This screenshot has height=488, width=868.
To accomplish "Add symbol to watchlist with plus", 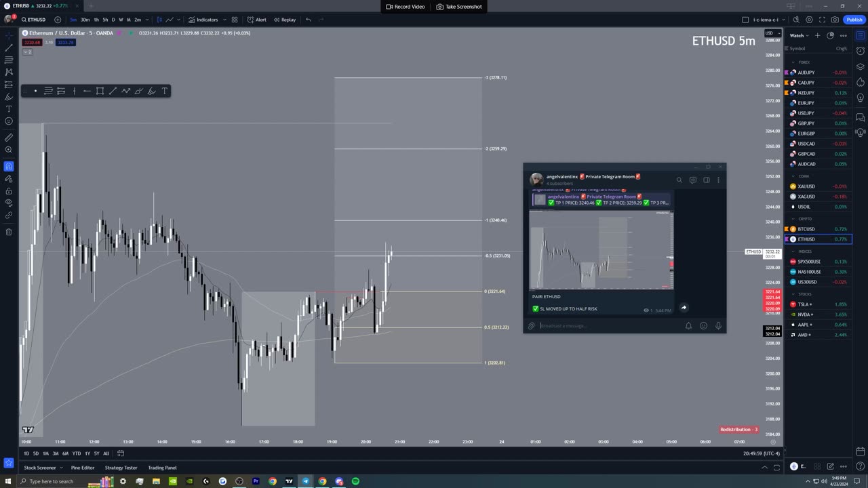I will 817,35.
